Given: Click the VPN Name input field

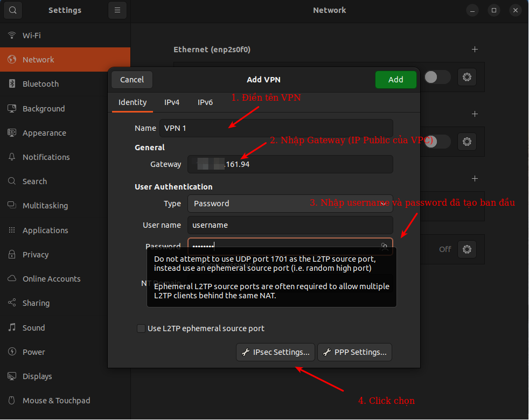Looking at the screenshot, I should coord(276,129).
